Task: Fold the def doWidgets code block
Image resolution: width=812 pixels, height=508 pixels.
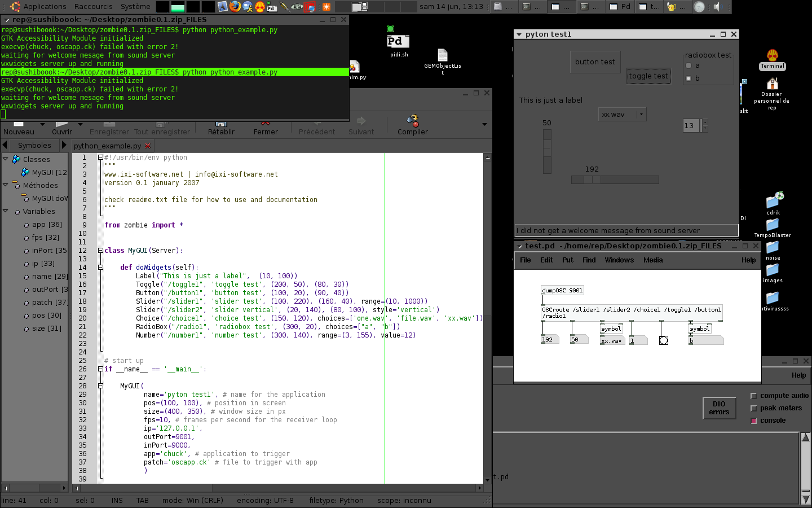Action: pyautogui.click(x=100, y=267)
